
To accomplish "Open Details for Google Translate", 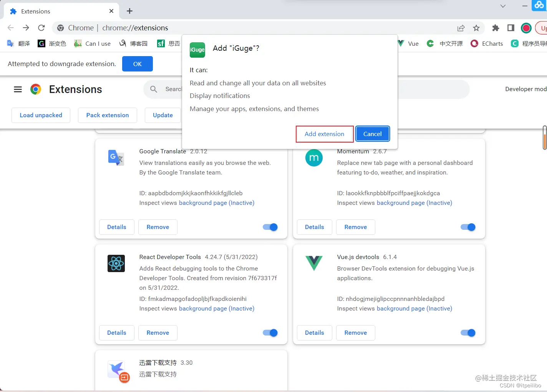I will click(x=117, y=227).
